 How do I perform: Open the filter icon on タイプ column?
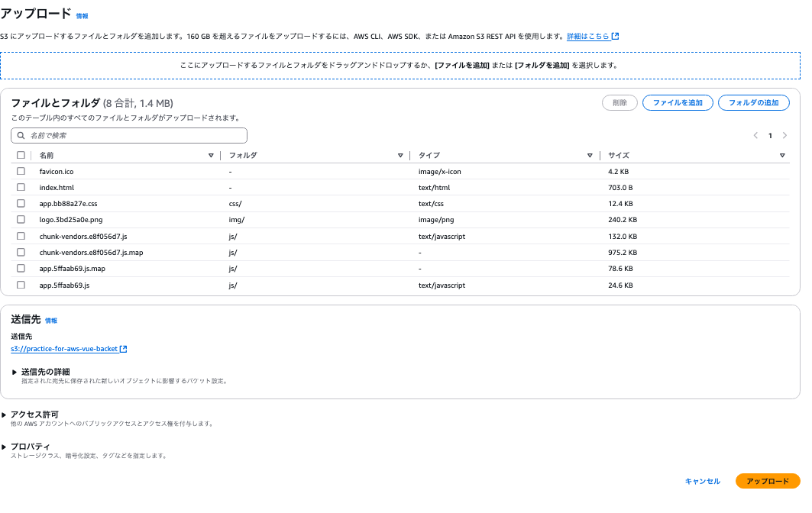pyautogui.click(x=590, y=155)
